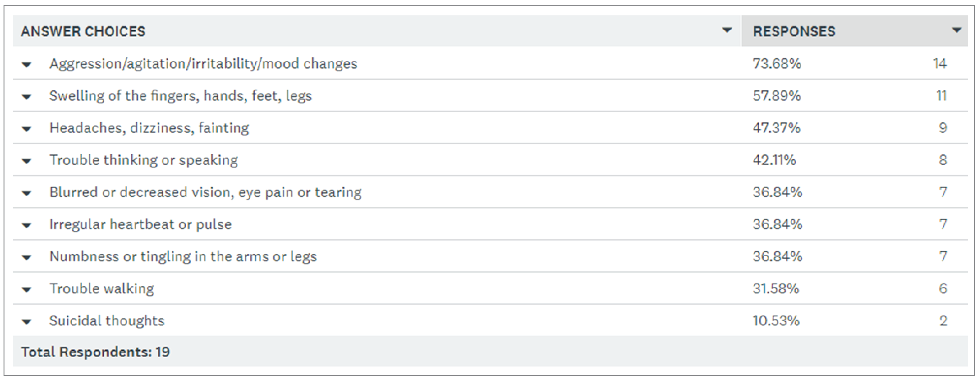This screenshot has height=380, width=980.
Task: Expand the Trouble thinking or speaking arrow
Action: click(x=27, y=161)
